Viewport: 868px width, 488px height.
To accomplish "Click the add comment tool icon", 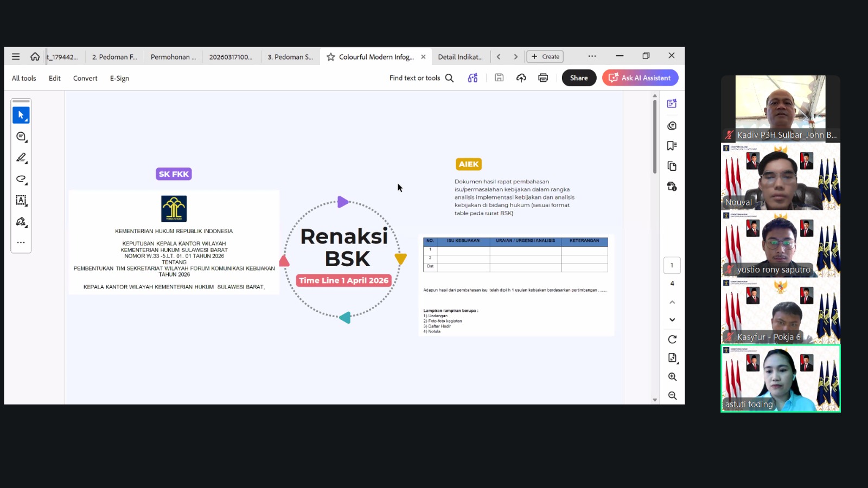I will pyautogui.click(x=21, y=137).
